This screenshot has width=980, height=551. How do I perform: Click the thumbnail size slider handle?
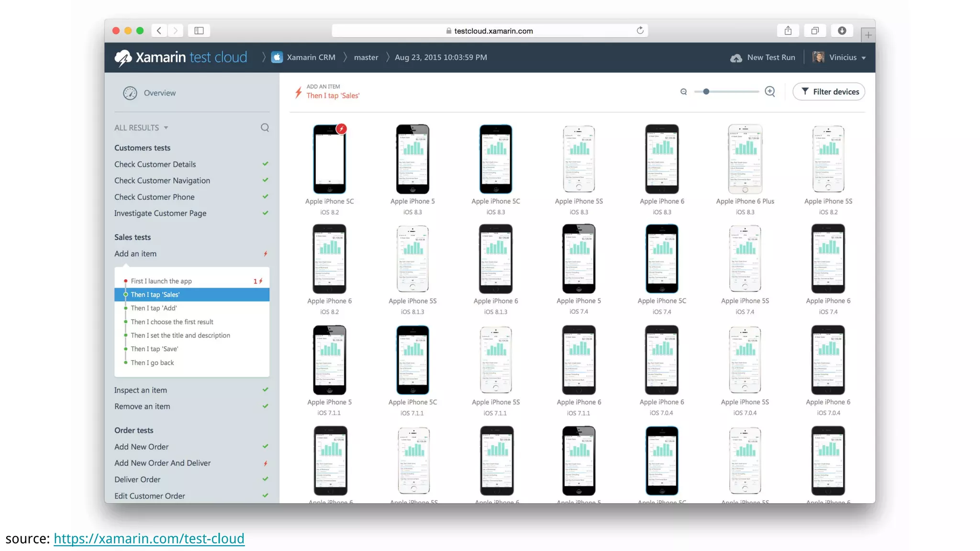(x=706, y=92)
